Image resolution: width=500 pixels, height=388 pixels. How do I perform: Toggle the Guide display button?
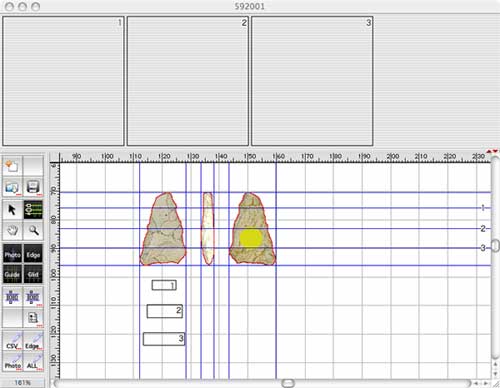[12, 274]
